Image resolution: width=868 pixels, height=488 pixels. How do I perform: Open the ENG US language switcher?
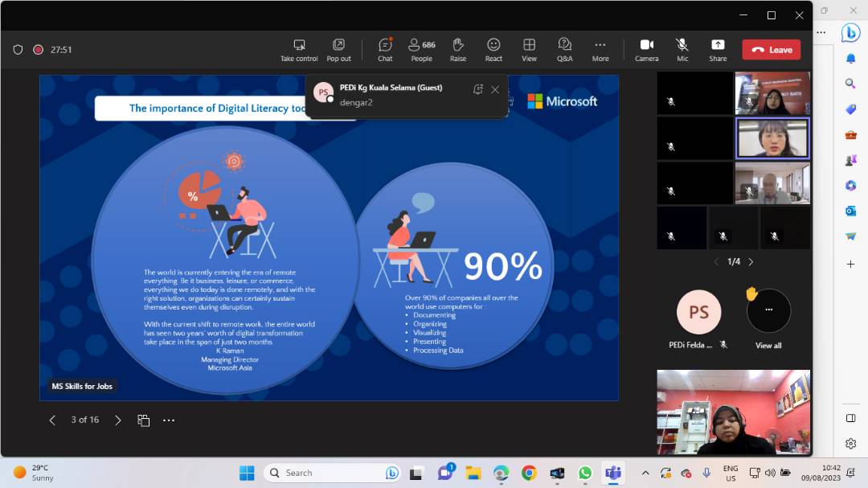click(x=731, y=473)
